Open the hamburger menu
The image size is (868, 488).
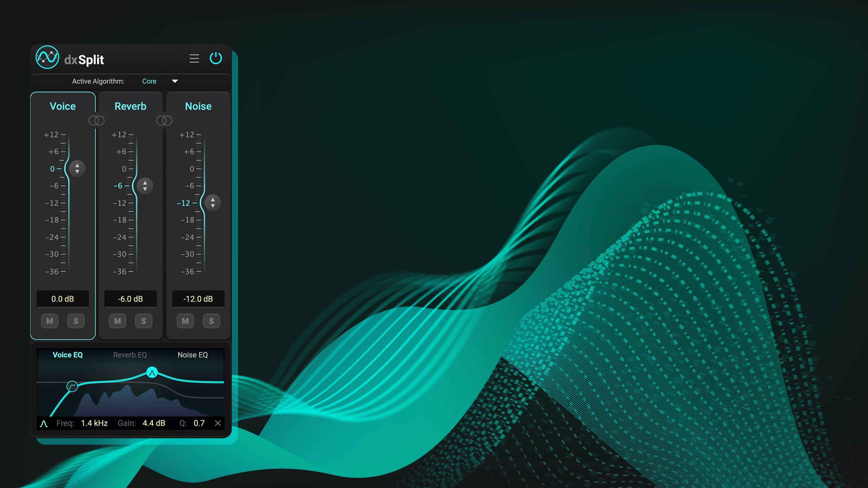pyautogui.click(x=194, y=58)
